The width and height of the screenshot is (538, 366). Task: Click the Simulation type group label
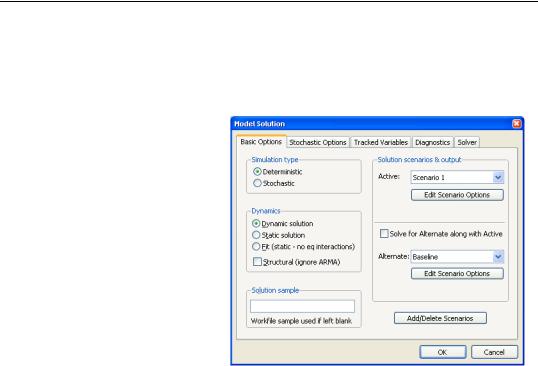[x=275, y=160]
